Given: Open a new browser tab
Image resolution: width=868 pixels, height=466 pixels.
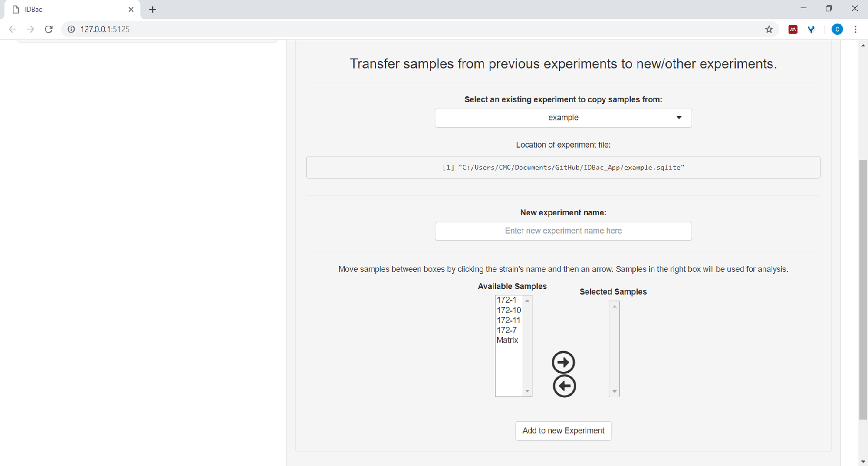Looking at the screenshot, I should point(152,9).
